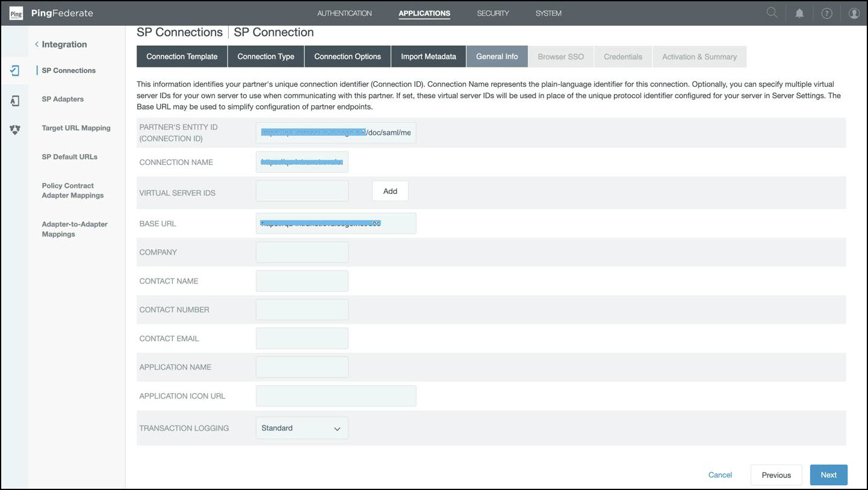Screen dimensions: 868x490
Task: Click the Add virtual server ID button
Action: point(390,191)
